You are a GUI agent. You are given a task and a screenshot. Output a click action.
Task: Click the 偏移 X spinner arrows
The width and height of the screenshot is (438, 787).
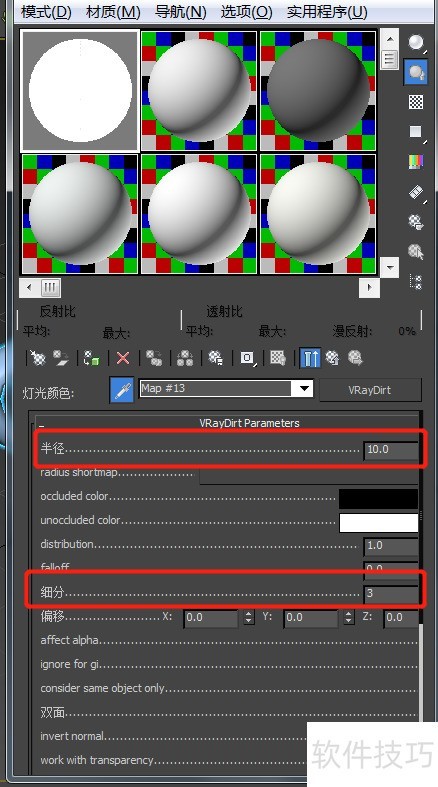[249, 617]
